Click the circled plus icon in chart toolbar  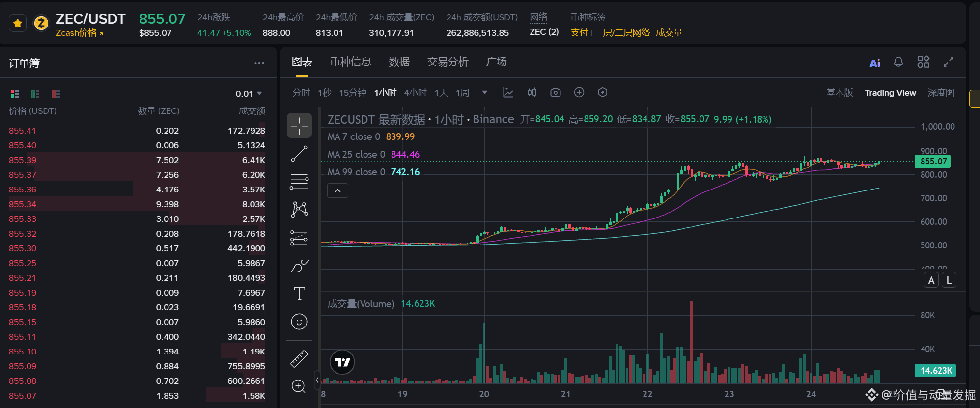pyautogui.click(x=579, y=92)
